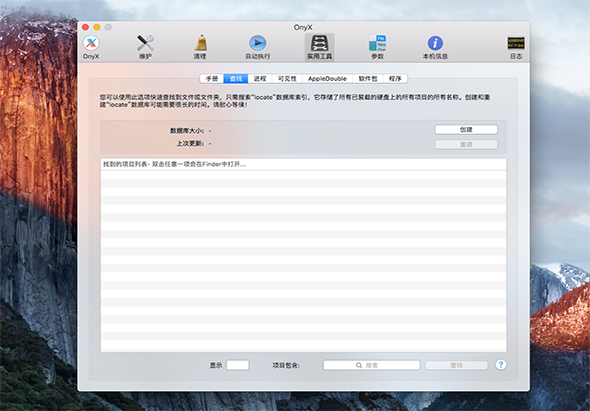
Task: Switch to the AppleDouble tab
Action: pyautogui.click(x=327, y=78)
